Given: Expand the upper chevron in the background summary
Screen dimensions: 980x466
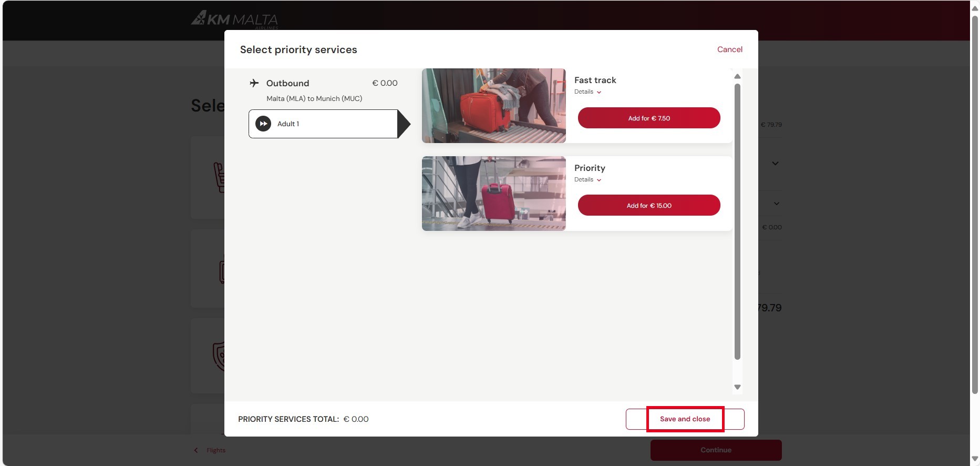Looking at the screenshot, I should (x=776, y=164).
